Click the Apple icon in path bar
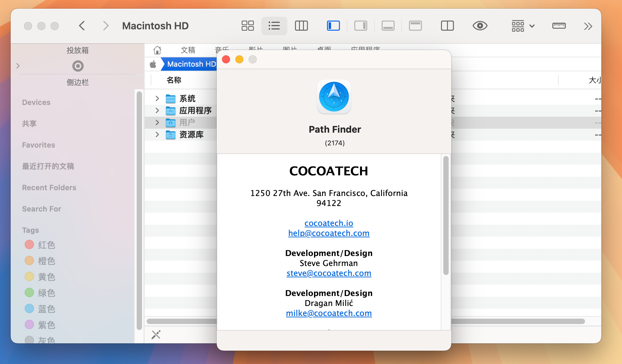622x364 pixels. click(153, 64)
